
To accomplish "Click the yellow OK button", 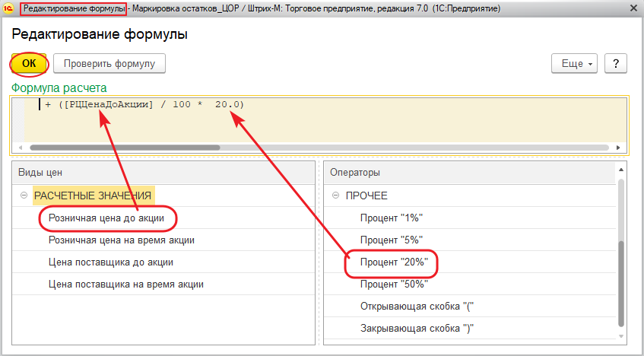I will click(29, 63).
